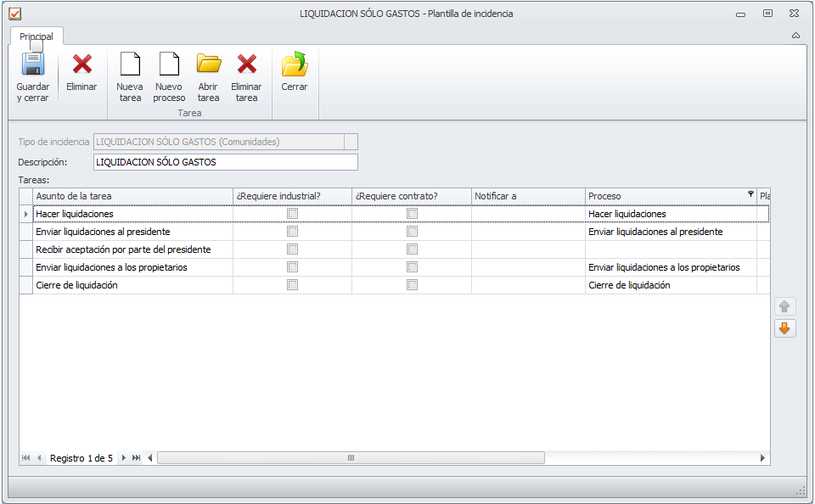
Task: Move the selected task up with the arrow
Action: point(784,306)
